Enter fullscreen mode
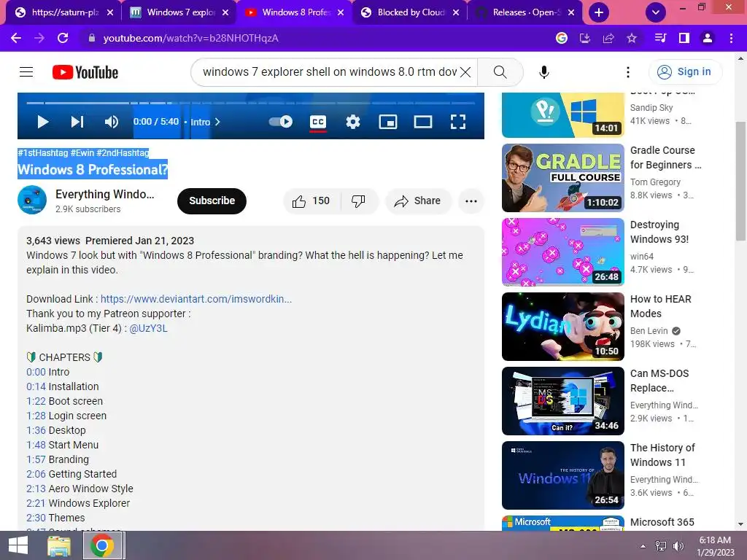Image resolution: width=747 pixels, height=560 pixels. point(458,122)
